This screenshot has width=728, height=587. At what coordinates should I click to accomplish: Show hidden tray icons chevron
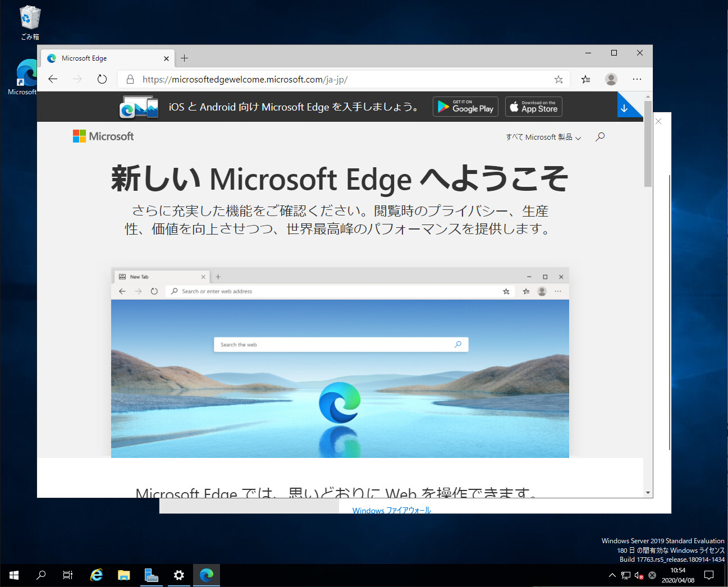[x=612, y=575]
